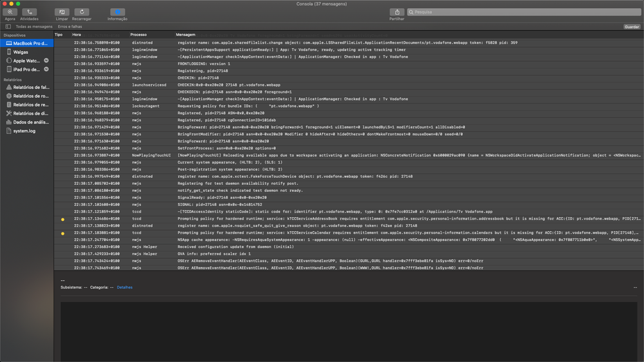Open Relatórios de di... tools icon
Image resolution: width=644 pixels, height=362 pixels.
point(8,113)
